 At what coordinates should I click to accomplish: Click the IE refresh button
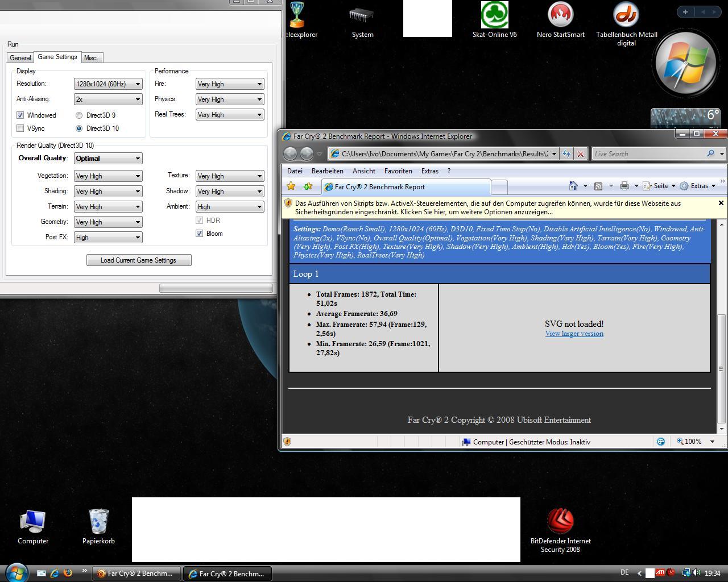pos(566,153)
